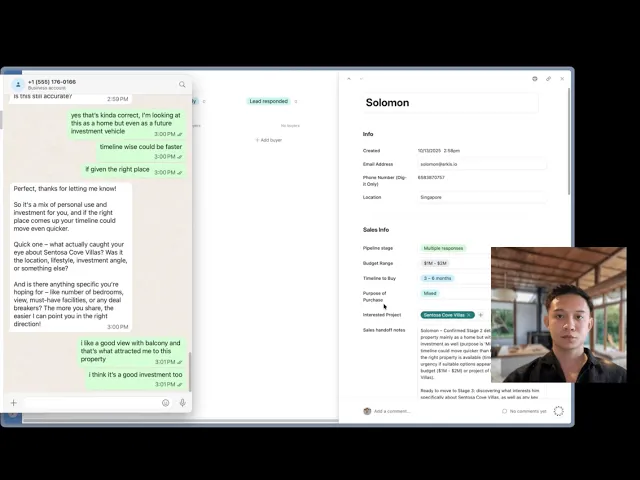Open Pipeline stage tag Multiple responses

point(443,248)
